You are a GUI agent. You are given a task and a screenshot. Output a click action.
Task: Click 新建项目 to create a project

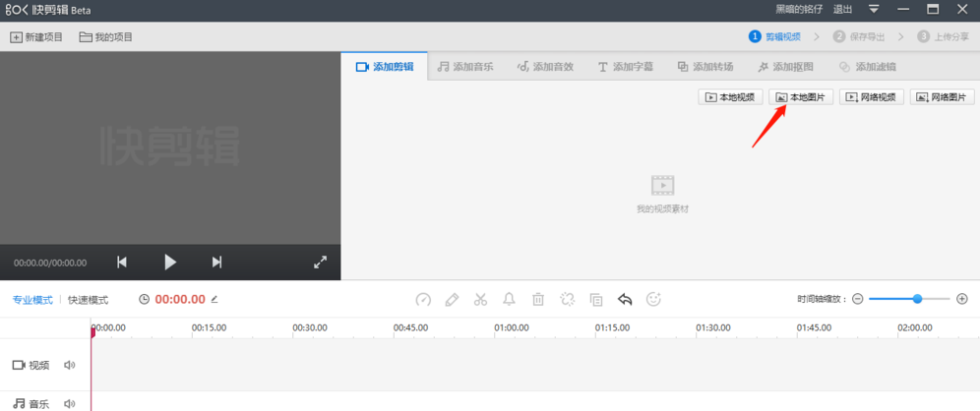pyautogui.click(x=36, y=36)
